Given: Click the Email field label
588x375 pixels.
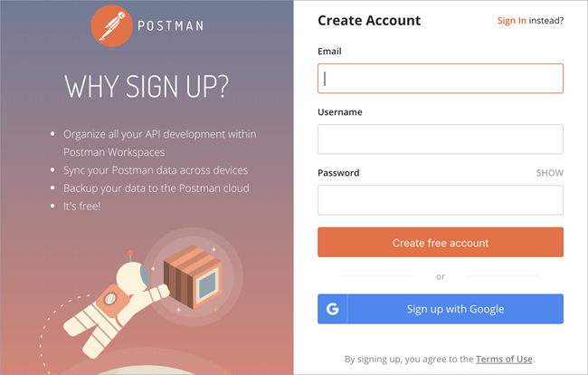Looking at the screenshot, I should coord(329,52).
